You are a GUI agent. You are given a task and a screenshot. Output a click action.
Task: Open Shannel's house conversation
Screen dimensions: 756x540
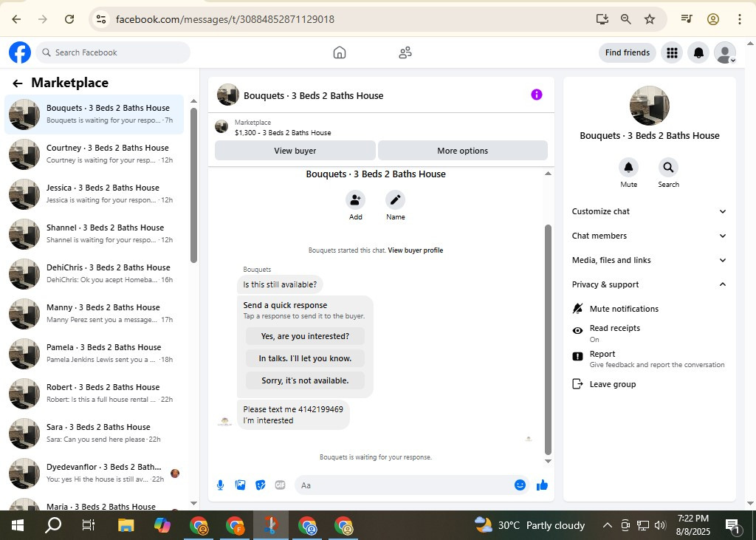94,233
